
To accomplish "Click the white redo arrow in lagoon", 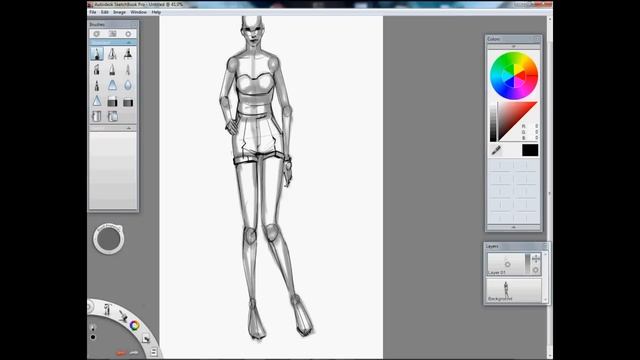I will tap(134, 352).
